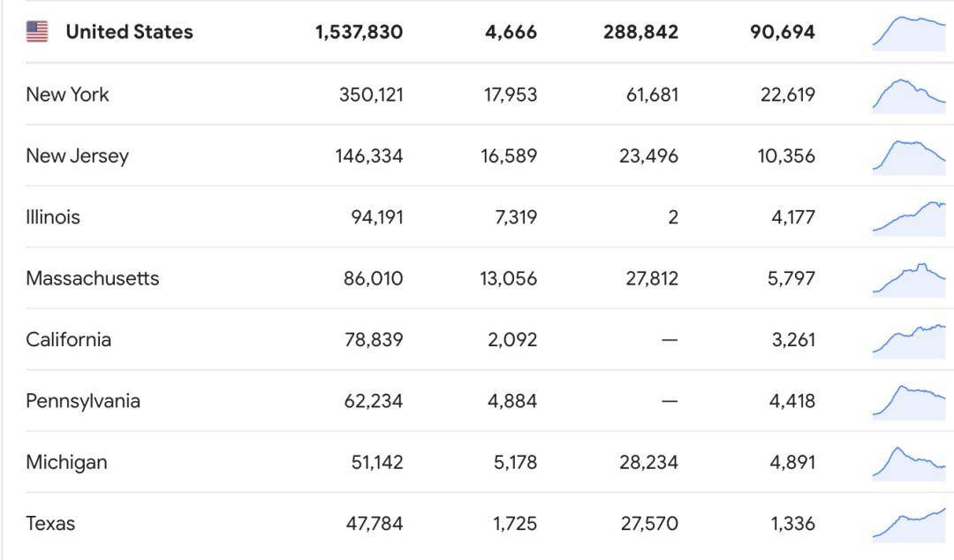Click the United States flag icon
954x560 pixels.
tap(37, 32)
